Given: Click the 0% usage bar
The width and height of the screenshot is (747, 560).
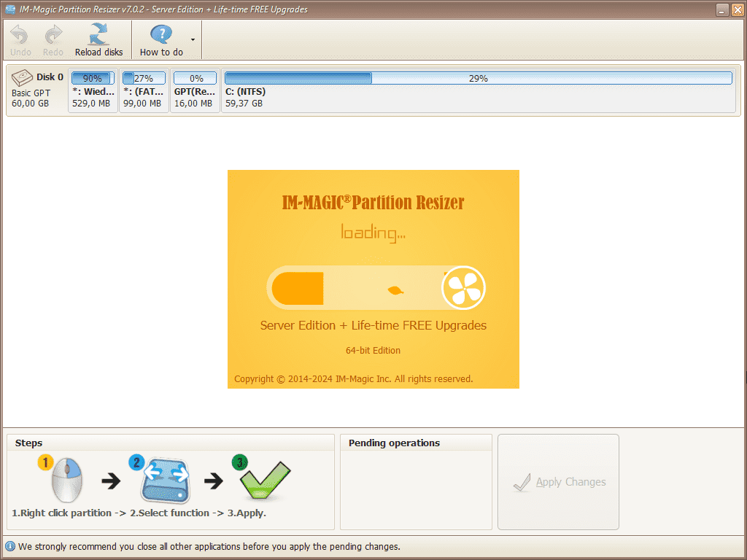Looking at the screenshot, I should tap(195, 78).
